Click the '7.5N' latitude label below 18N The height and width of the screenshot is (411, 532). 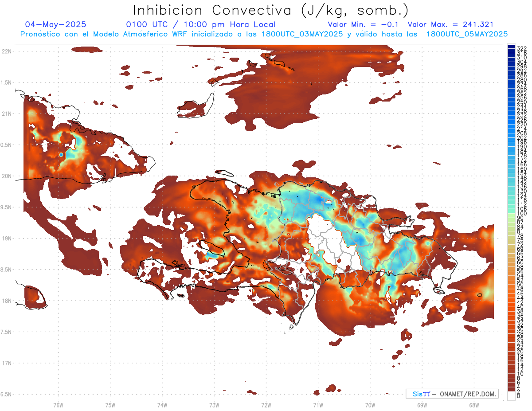coord(6,332)
